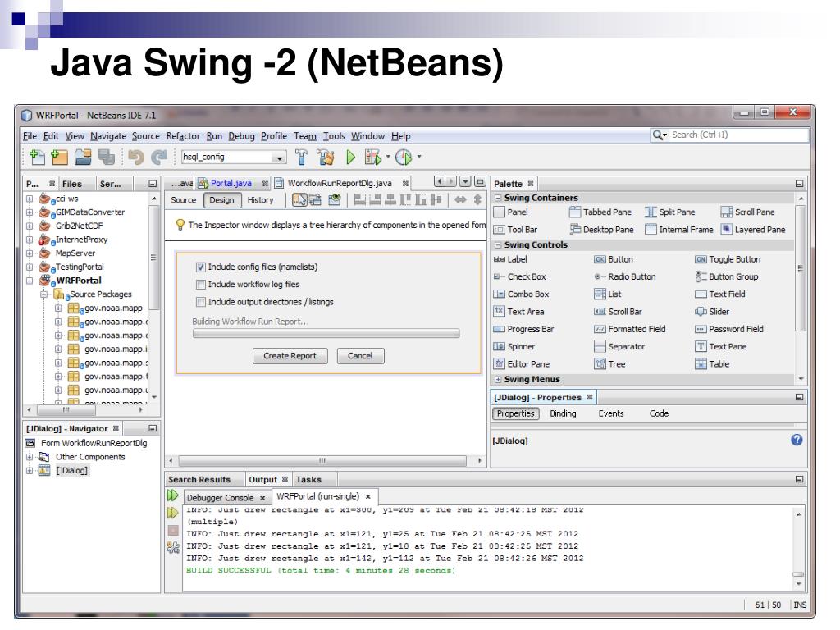Click the Debug Project toolbar icon
Screen dimensions: 840x630
(x=373, y=157)
